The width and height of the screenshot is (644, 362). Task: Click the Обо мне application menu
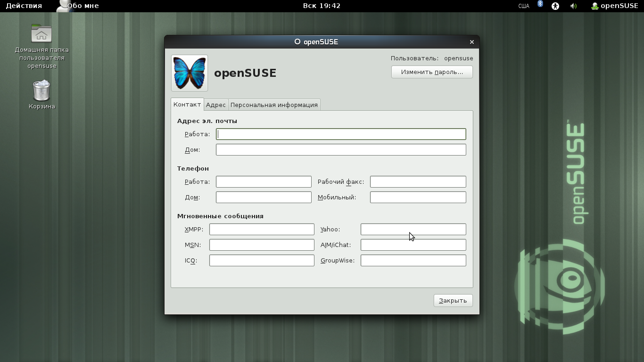pos(78,6)
